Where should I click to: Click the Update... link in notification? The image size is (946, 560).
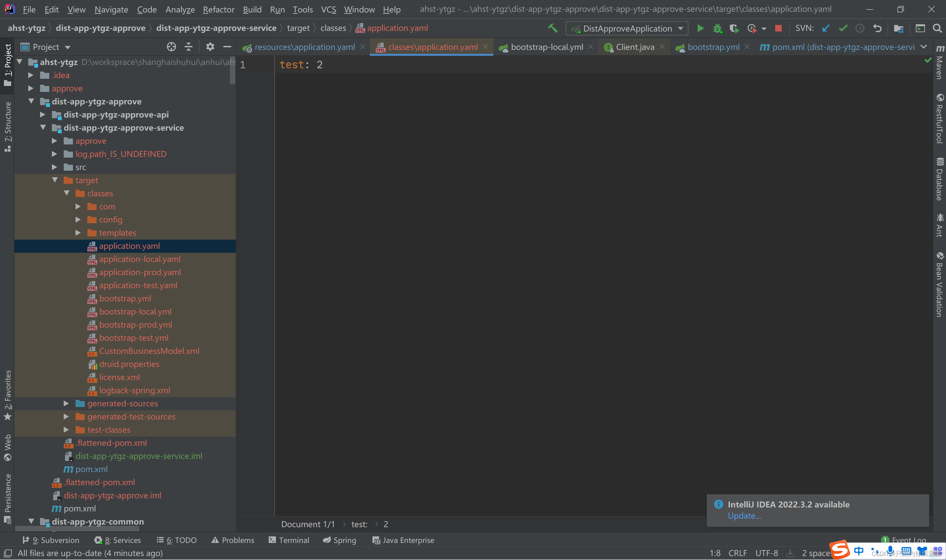744,516
